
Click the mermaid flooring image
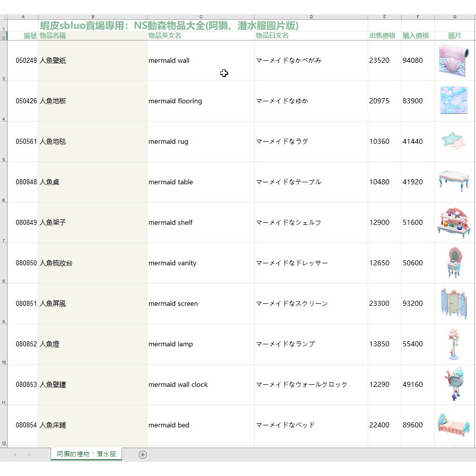coord(454,100)
